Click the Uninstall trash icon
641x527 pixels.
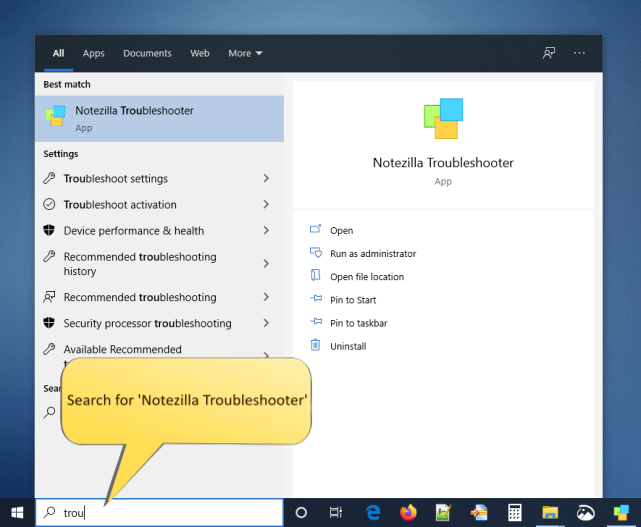[x=315, y=345]
